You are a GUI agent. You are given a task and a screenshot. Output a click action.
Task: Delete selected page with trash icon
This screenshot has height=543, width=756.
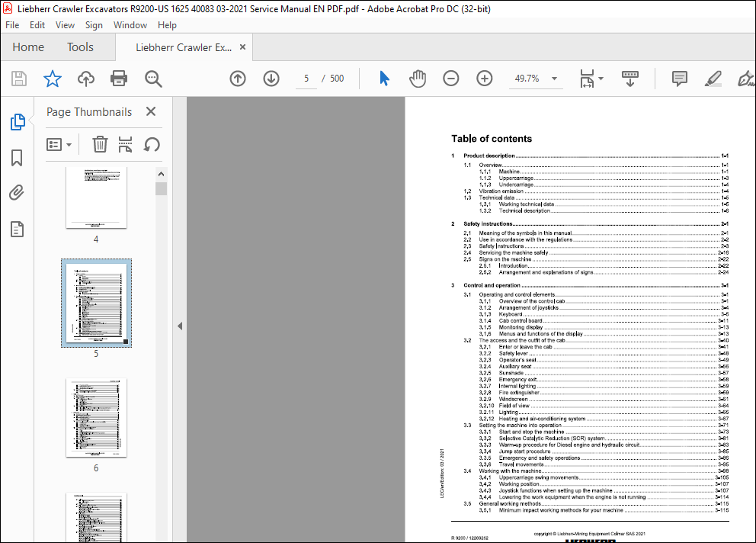pyautogui.click(x=100, y=144)
